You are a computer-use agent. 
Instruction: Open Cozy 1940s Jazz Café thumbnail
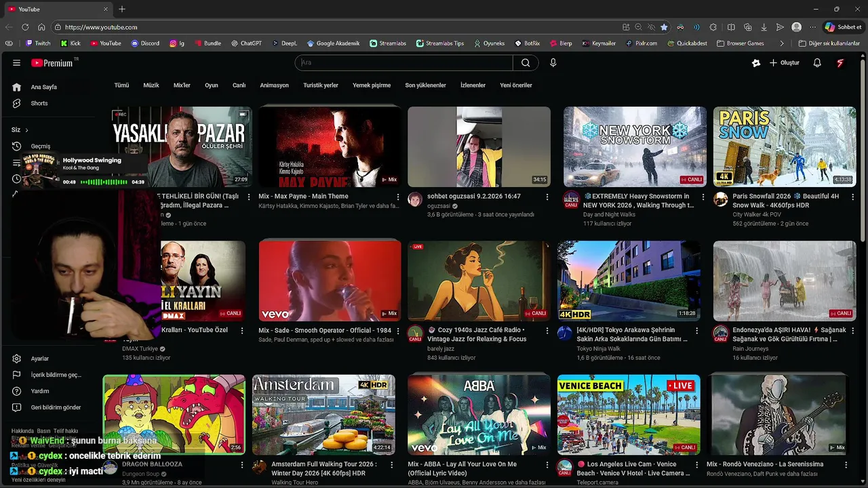479,281
